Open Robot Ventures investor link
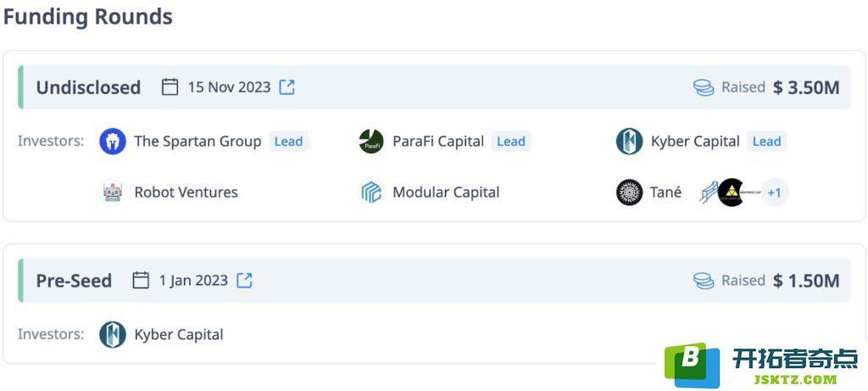Screen dimensions: 868x391 186,193
